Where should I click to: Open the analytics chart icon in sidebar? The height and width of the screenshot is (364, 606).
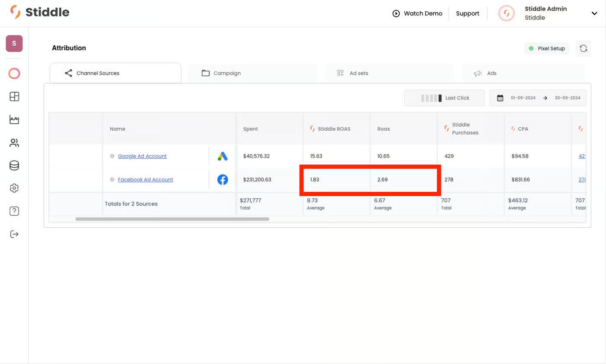[x=14, y=120]
